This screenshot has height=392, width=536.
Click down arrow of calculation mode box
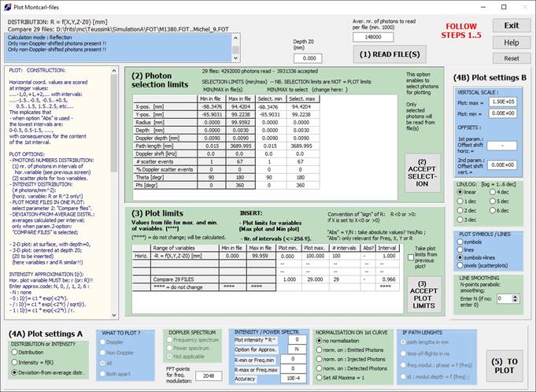pos(235,58)
